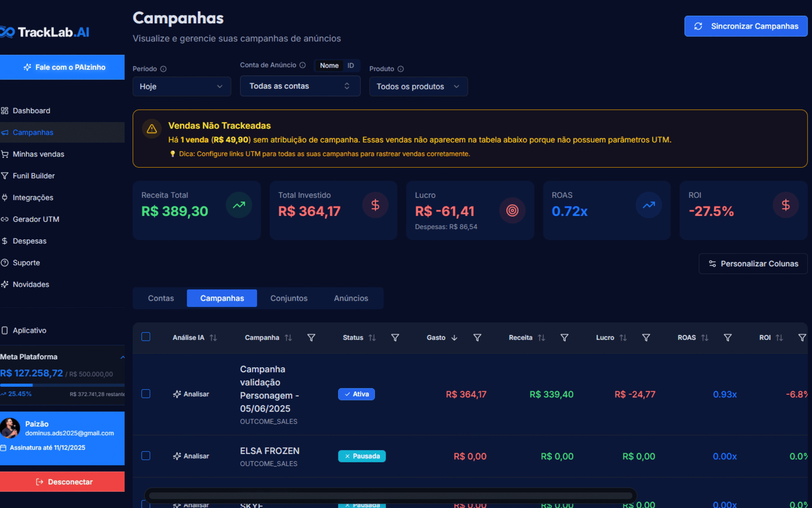Click the filter icon beside Receita column
This screenshot has width=812, height=508.
point(564,338)
